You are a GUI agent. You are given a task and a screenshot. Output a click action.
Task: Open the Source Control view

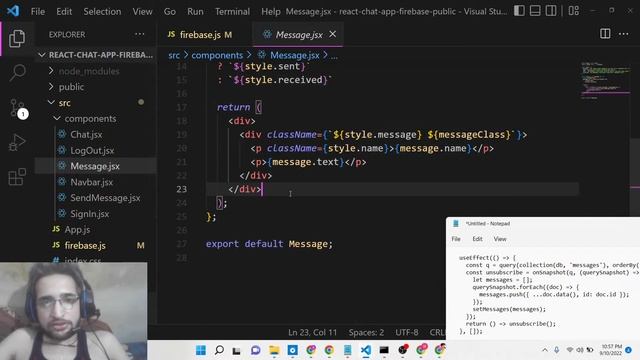click(x=18, y=108)
